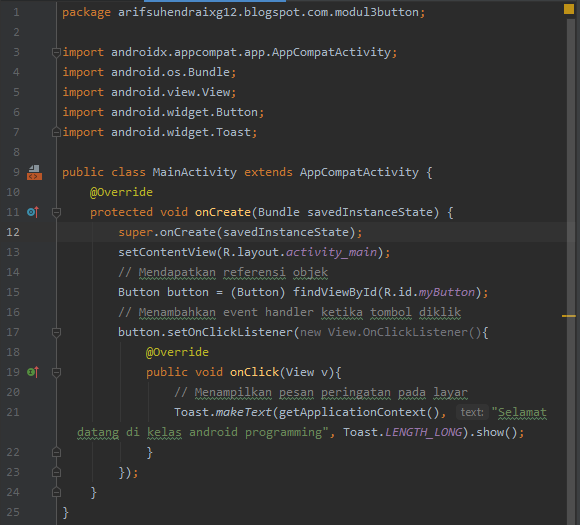This screenshot has width=580, height=525.
Task: Click the 'package' keyword on line 1
Action: [86, 13]
